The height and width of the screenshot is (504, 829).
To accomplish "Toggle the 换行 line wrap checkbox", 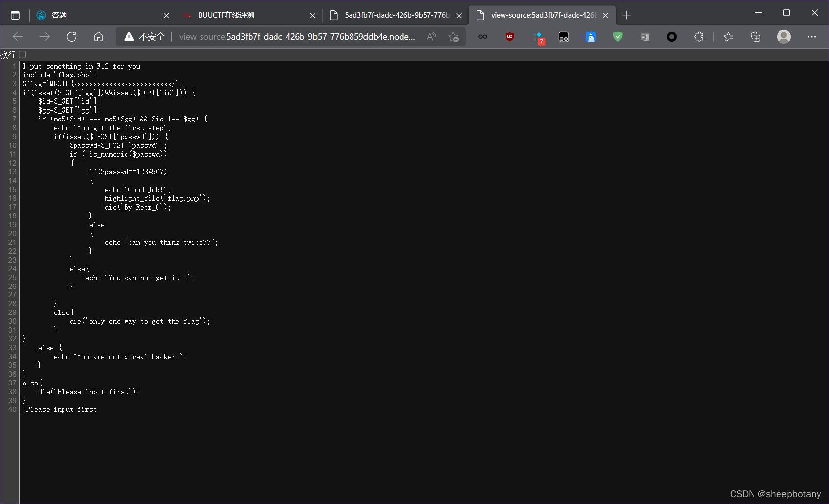I will pyautogui.click(x=23, y=55).
